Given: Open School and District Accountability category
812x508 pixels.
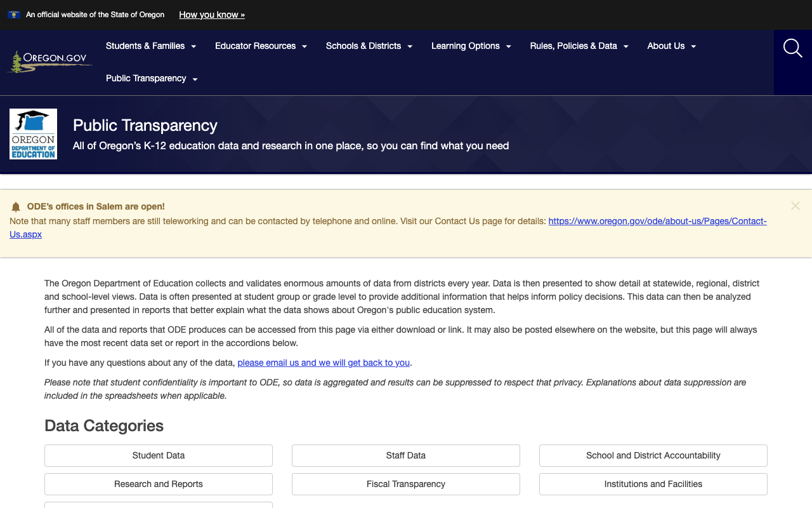Looking at the screenshot, I should [653, 455].
